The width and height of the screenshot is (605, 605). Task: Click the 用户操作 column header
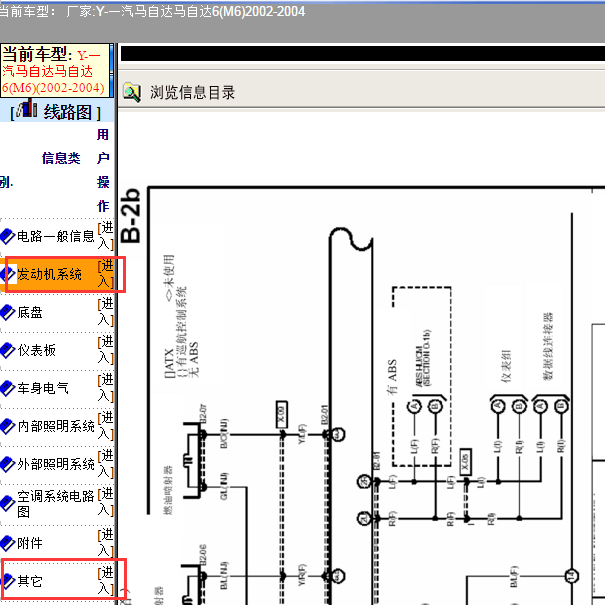[103, 171]
